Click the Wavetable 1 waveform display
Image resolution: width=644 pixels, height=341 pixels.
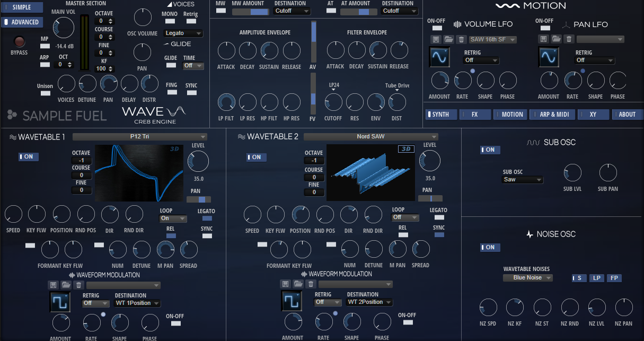tap(138, 173)
